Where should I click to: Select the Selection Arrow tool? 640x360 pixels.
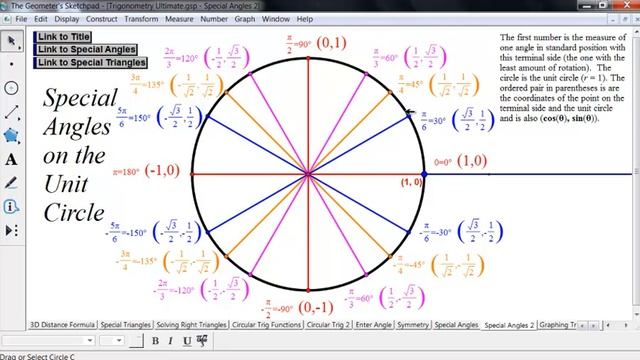point(12,41)
